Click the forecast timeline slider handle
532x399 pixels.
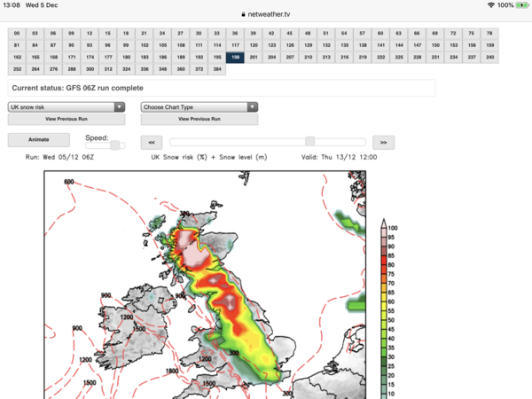(x=309, y=141)
